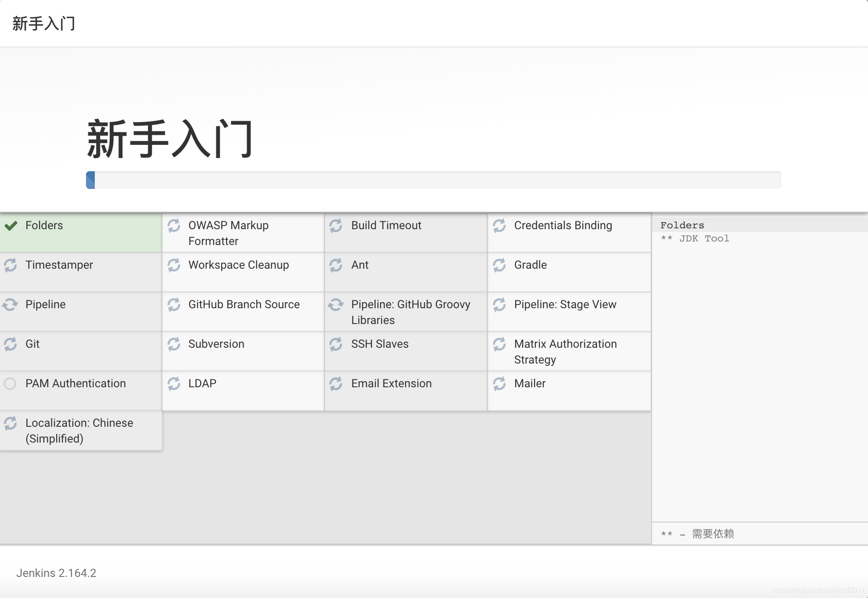This screenshot has width=868, height=598.
Task: Select the Pipeline: Stage View label
Action: pos(565,304)
